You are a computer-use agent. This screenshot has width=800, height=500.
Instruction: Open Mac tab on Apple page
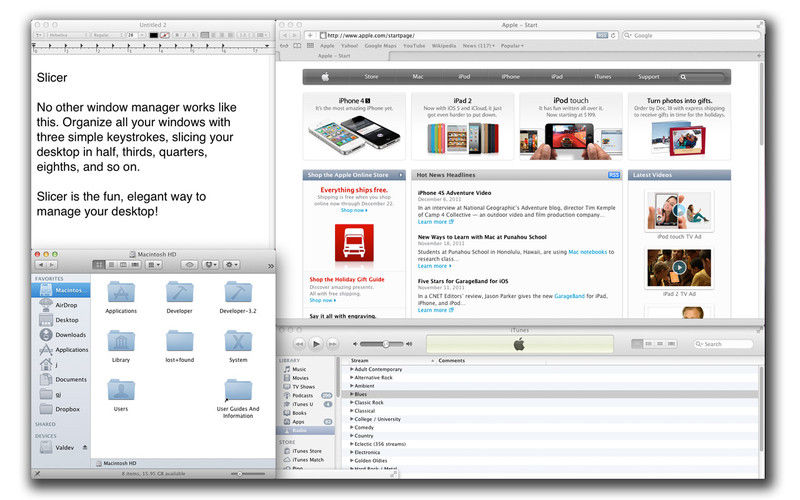coord(418,77)
